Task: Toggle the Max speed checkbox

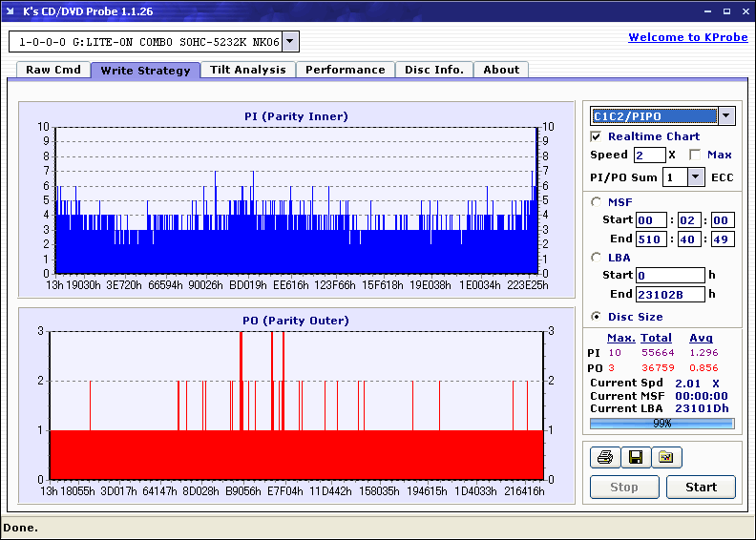Action: click(695, 155)
